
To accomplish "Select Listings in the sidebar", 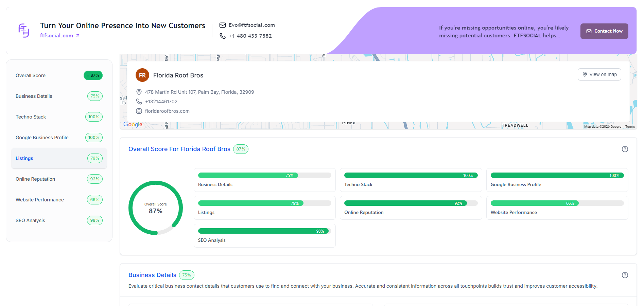I will [x=24, y=158].
